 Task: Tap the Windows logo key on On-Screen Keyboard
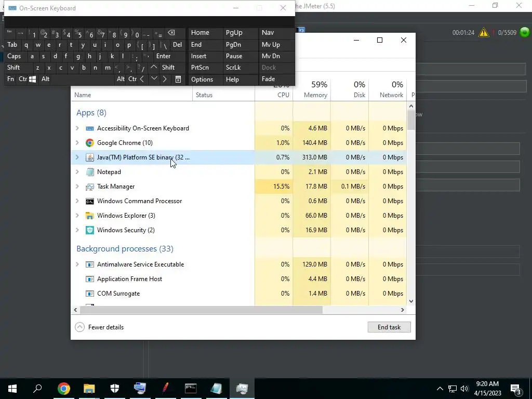point(33,79)
